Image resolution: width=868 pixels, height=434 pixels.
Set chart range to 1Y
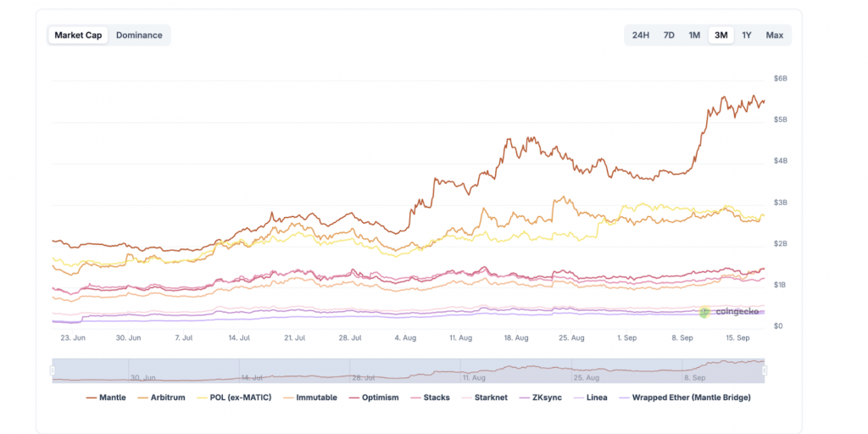747,35
